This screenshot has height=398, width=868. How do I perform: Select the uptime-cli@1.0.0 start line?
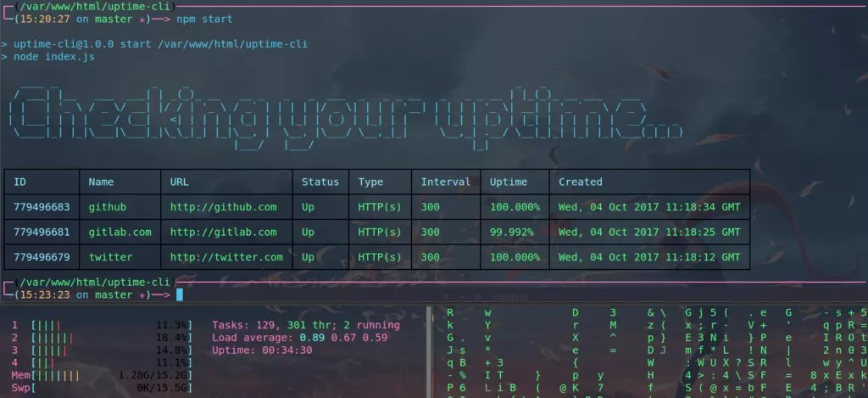click(160, 44)
